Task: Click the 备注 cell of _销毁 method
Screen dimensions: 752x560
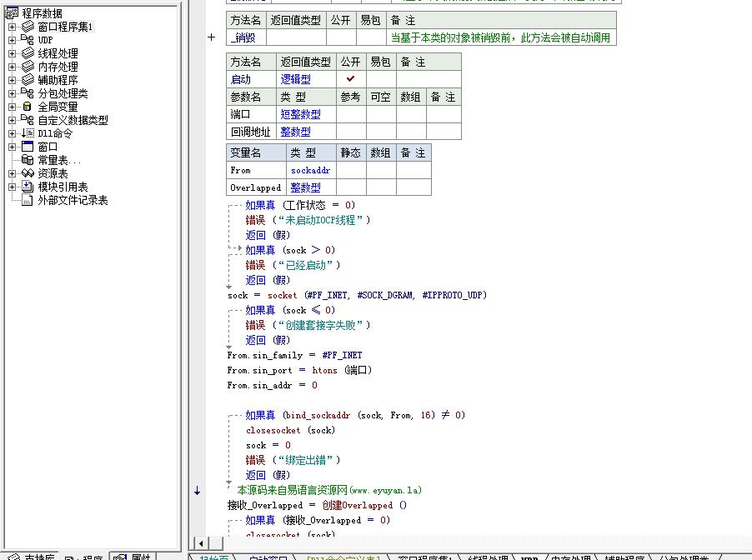Action: 501,37
